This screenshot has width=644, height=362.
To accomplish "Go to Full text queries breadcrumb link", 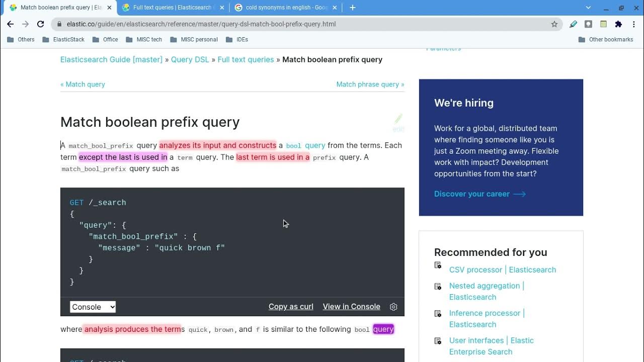I will (x=246, y=59).
